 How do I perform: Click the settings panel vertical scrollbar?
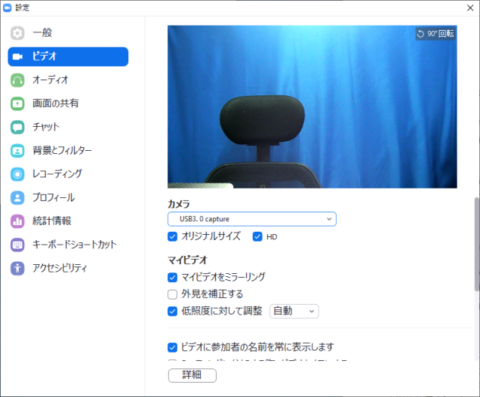tap(477, 244)
